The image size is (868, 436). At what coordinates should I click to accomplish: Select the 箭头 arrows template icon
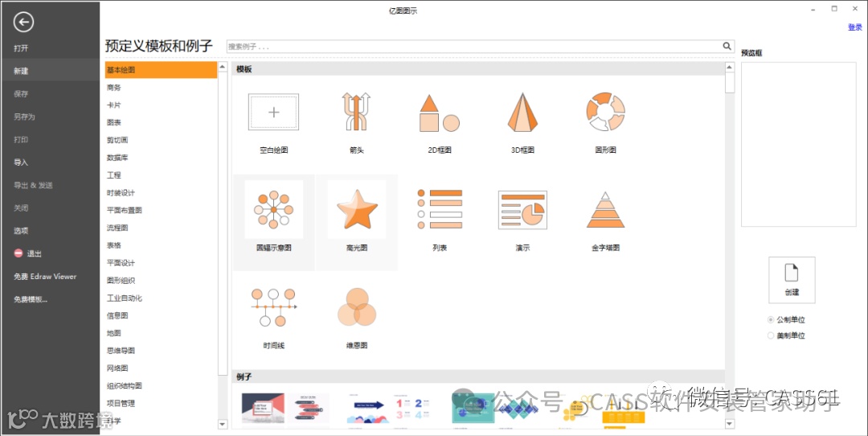click(x=357, y=112)
